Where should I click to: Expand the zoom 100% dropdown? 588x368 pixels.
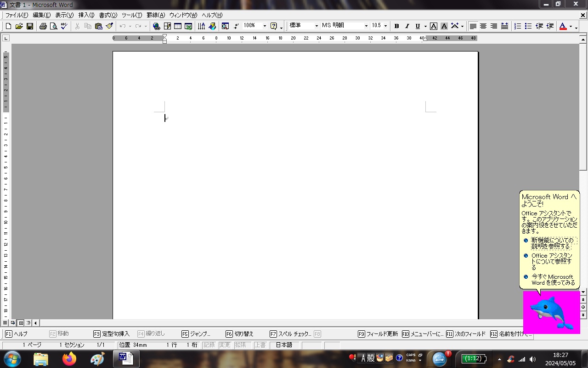pos(265,26)
